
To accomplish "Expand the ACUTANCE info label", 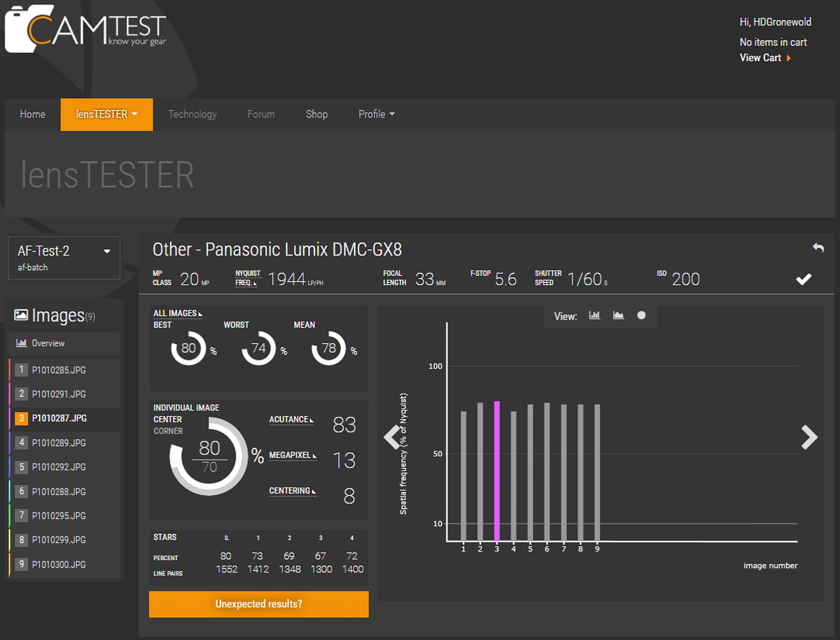I will (x=291, y=419).
